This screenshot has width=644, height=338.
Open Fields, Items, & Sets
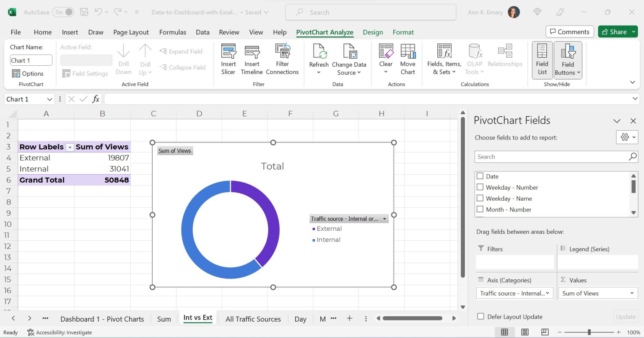[443, 59]
